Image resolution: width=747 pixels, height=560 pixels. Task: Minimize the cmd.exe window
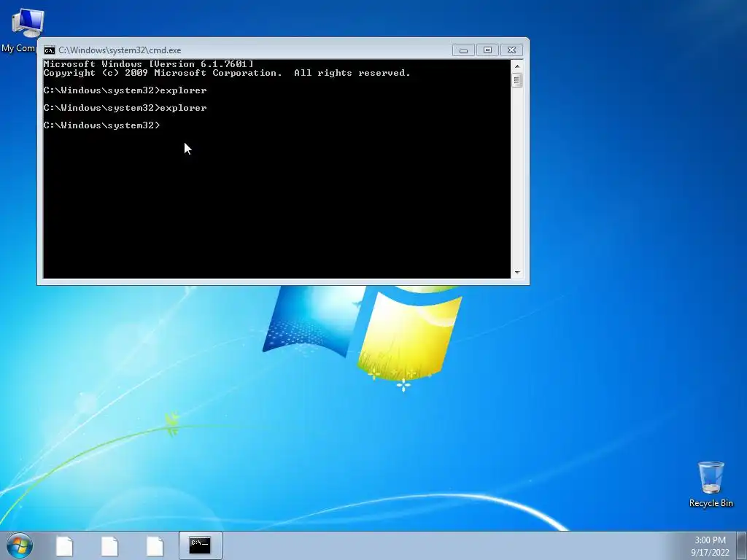[x=463, y=50]
